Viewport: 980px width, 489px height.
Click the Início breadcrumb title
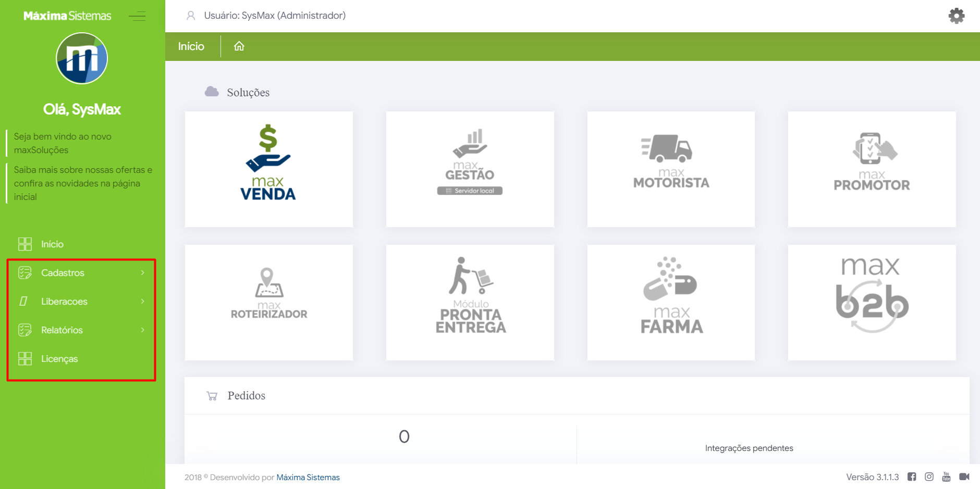click(x=191, y=46)
